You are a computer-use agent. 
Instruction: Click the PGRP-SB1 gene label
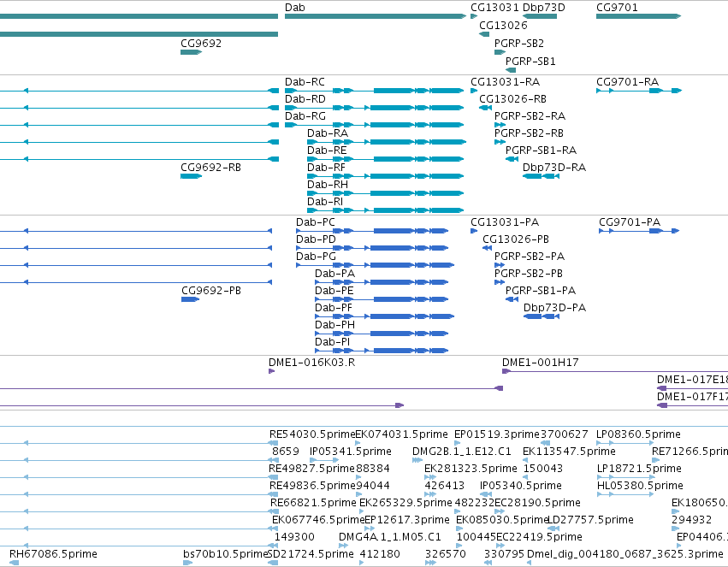pyautogui.click(x=530, y=62)
